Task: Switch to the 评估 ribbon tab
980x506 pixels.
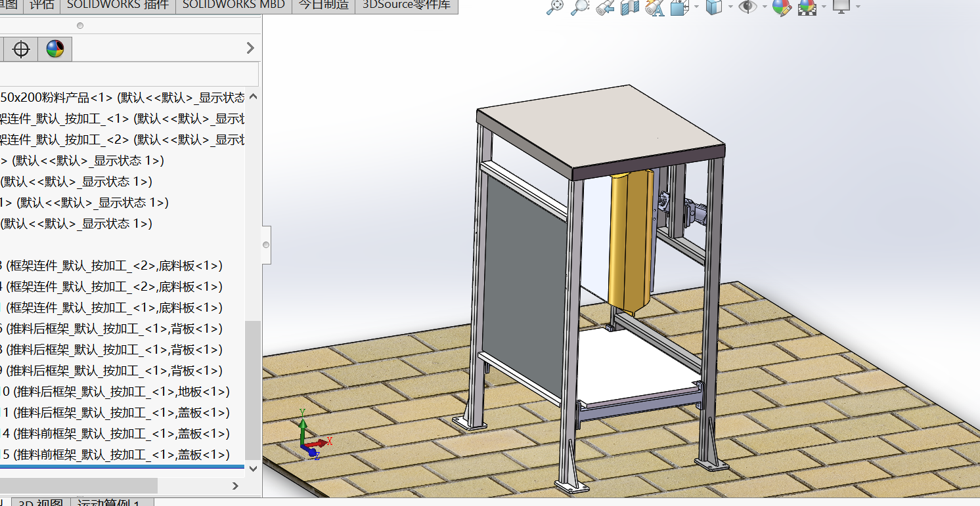Action: click(x=42, y=5)
